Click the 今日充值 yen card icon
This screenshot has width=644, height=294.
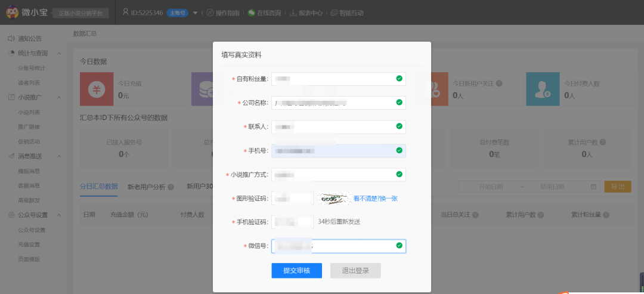coord(97,89)
